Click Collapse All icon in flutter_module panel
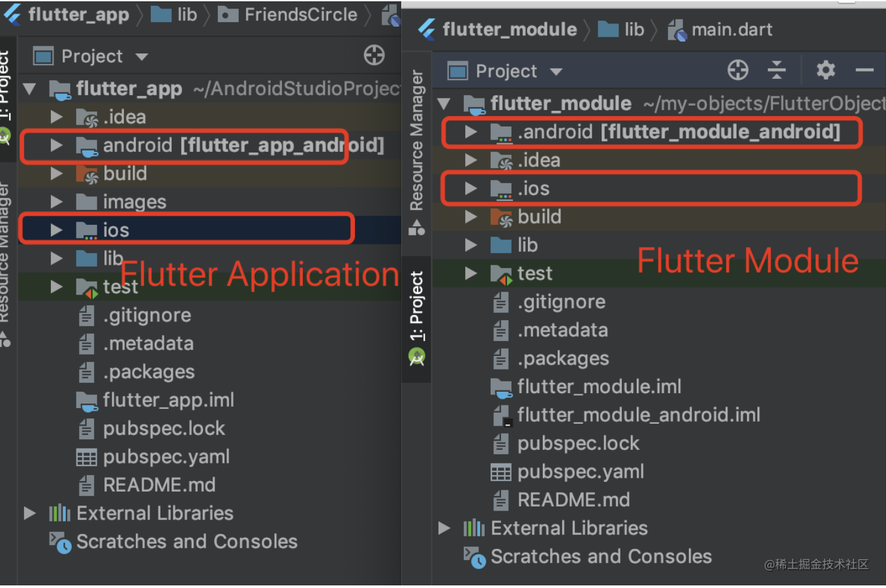886x588 pixels. tap(776, 70)
